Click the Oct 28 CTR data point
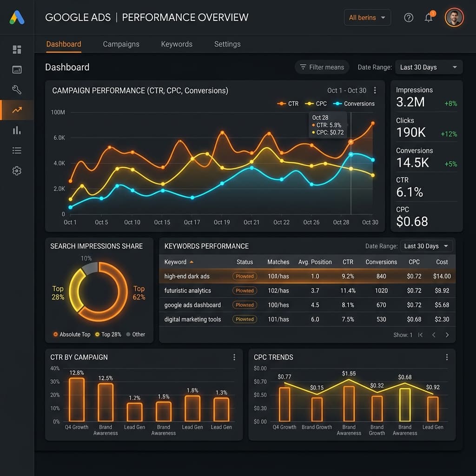476x476 pixels. [351, 142]
